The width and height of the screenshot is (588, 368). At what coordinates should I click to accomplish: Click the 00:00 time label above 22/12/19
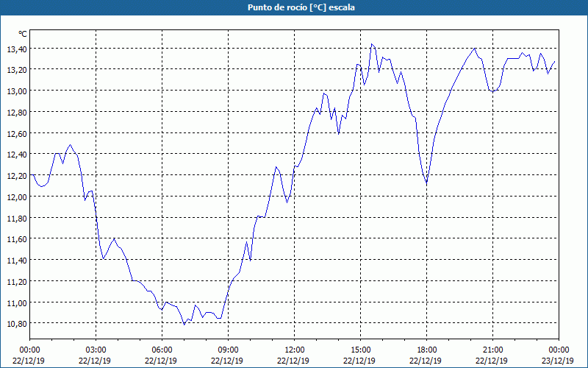[29, 350]
